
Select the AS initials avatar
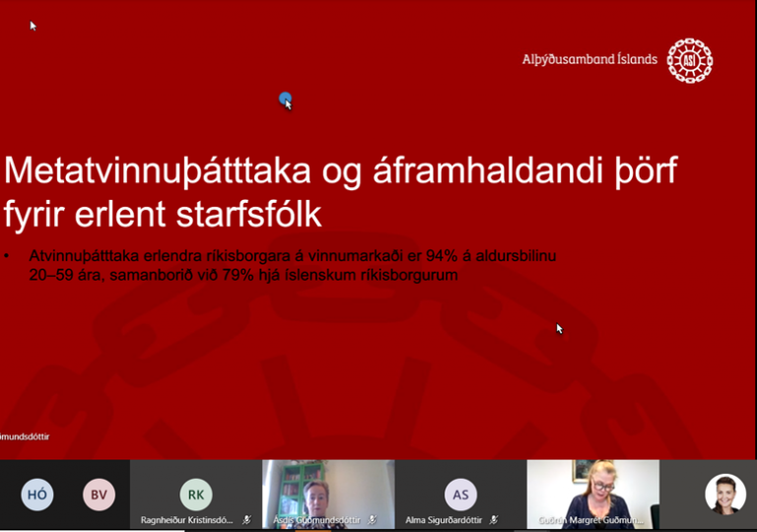(460, 495)
